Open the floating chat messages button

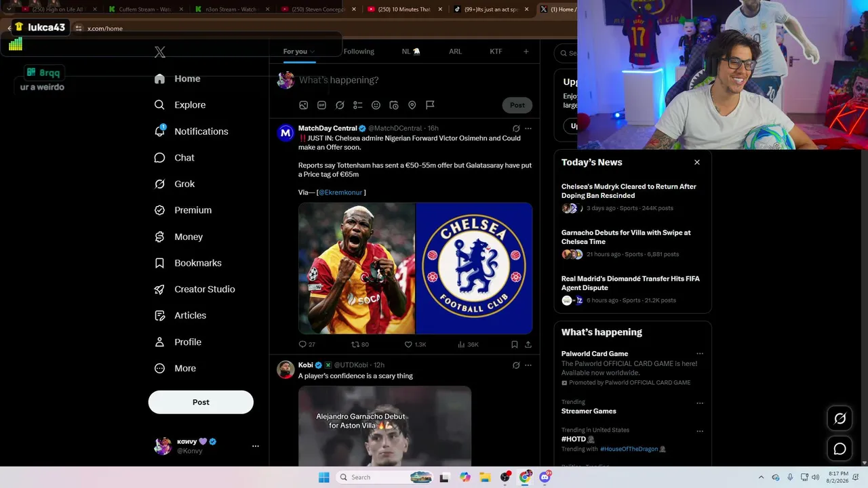pyautogui.click(x=840, y=449)
